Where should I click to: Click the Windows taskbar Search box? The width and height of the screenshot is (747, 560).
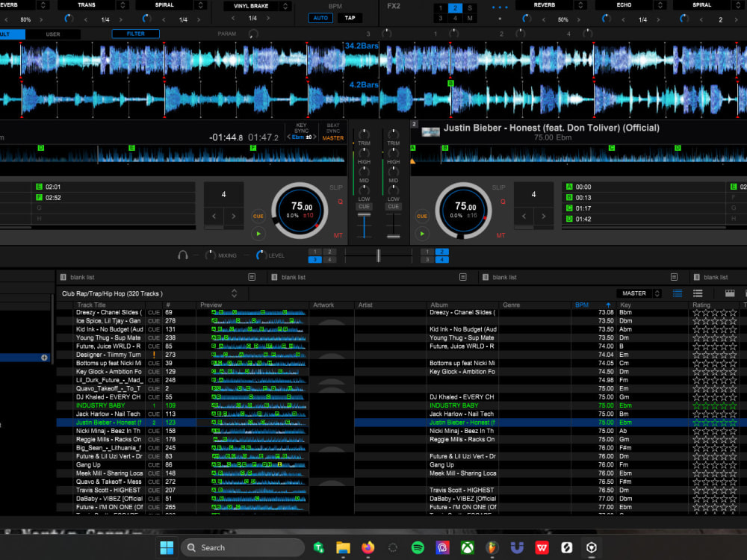coord(243,547)
